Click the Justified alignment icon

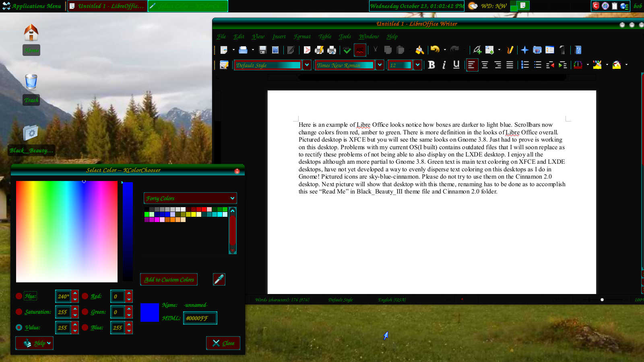pos(510,65)
